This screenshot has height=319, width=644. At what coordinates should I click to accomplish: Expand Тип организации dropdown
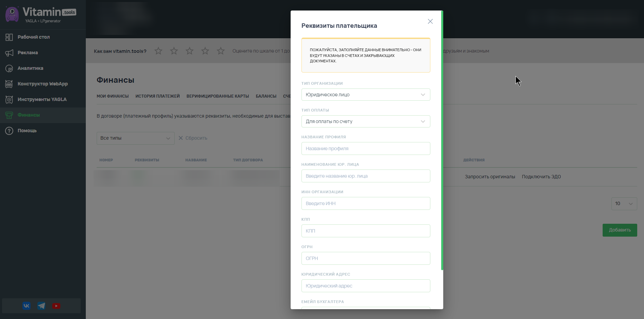click(x=366, y=95)
